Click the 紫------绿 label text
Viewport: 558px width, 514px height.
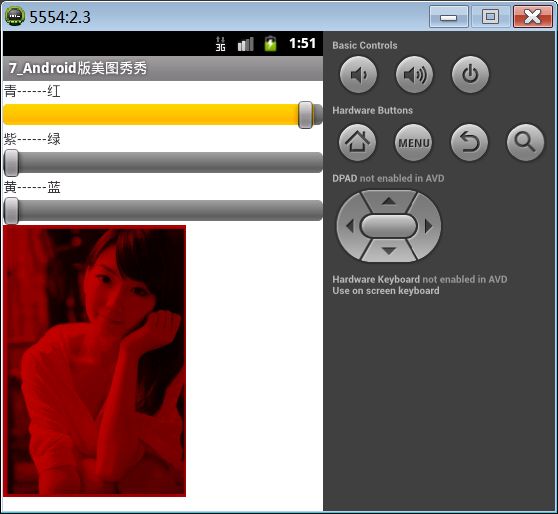pos(32,139)
